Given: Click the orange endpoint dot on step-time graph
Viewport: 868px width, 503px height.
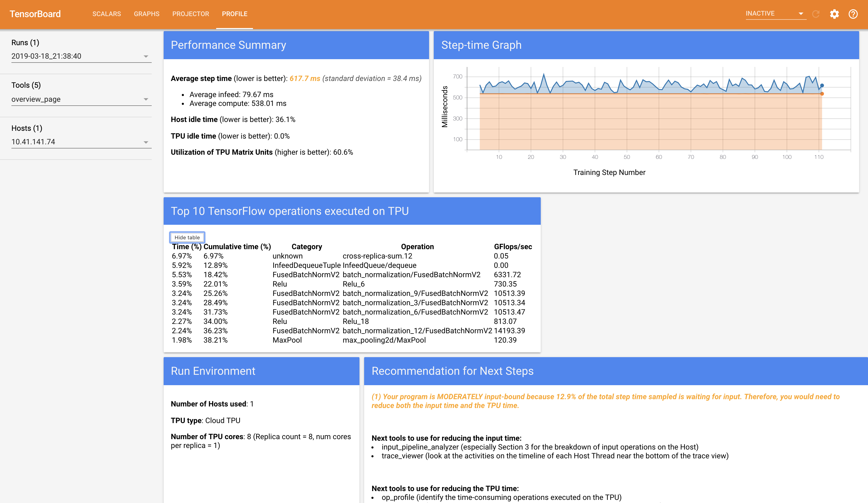Looking at the screenshot, I should 822,94.
